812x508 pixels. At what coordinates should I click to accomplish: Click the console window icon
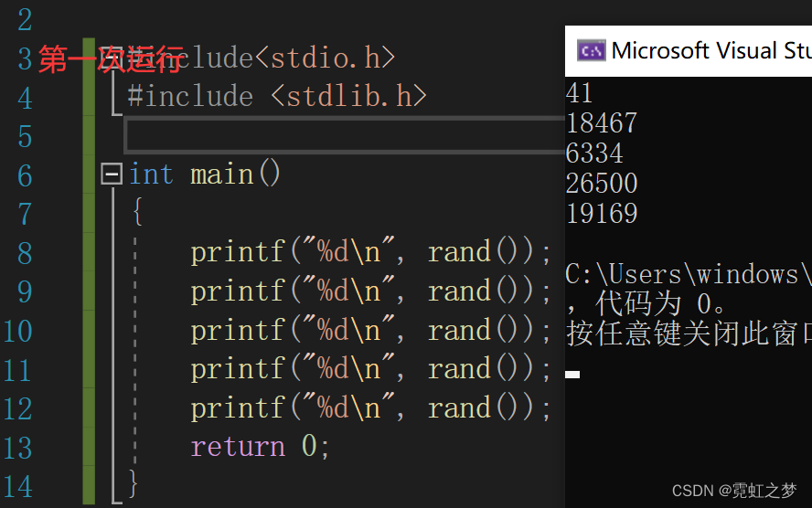point(591,50)
